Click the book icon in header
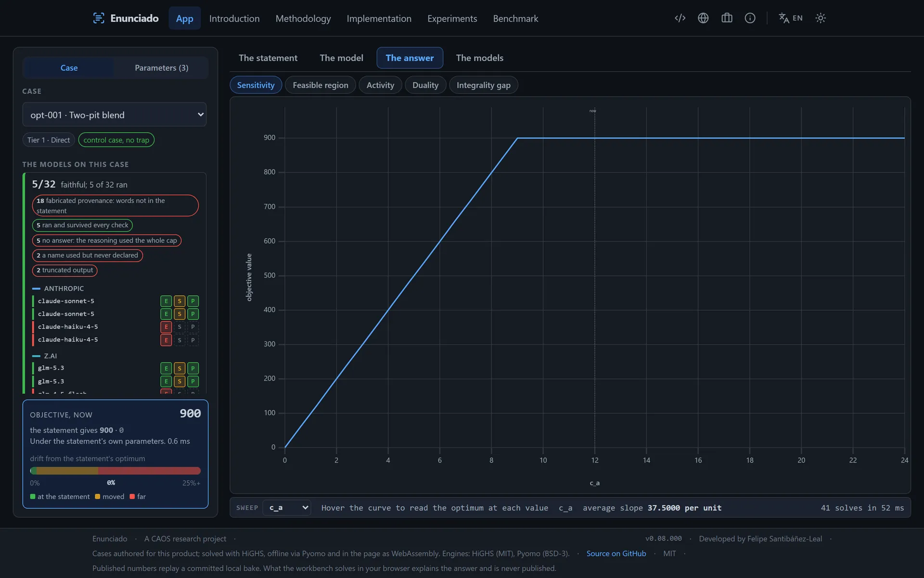The height and width of the screenshot is (578, 924). [x=727, y=18]
